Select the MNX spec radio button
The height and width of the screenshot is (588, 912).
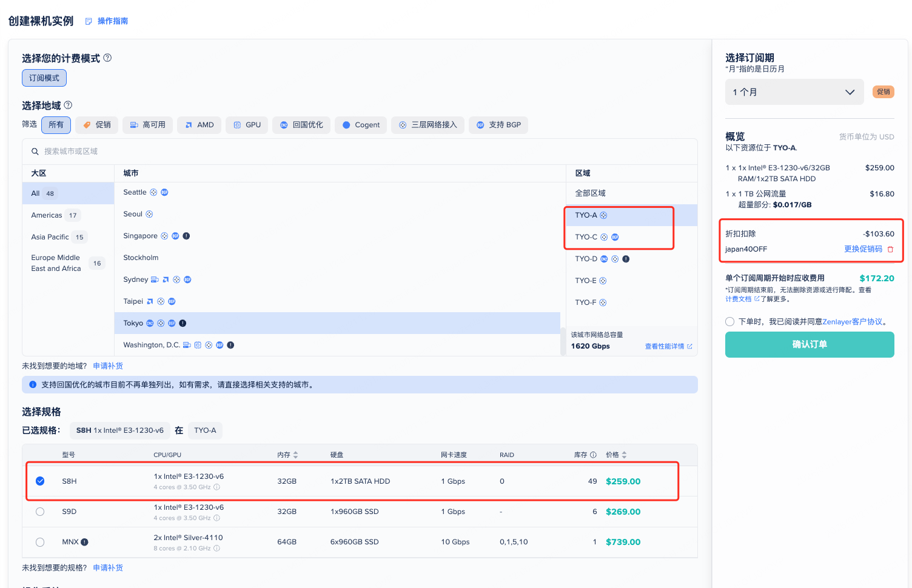40,542
